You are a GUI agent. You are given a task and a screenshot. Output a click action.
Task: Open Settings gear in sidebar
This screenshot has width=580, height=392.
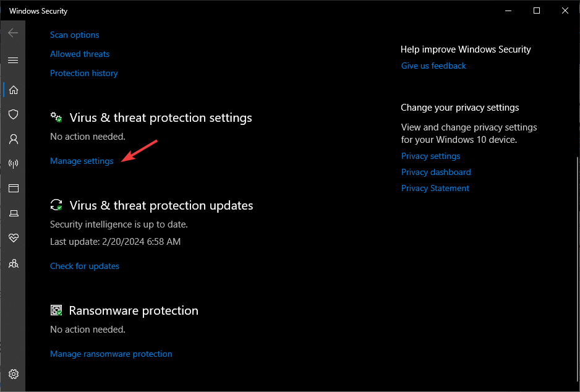pos(13,374)
